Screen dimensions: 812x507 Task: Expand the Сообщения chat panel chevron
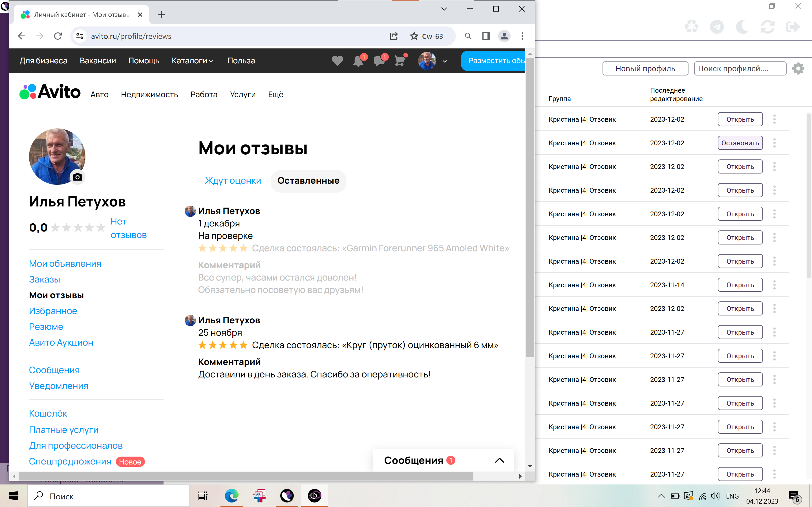tap(499, 461)
